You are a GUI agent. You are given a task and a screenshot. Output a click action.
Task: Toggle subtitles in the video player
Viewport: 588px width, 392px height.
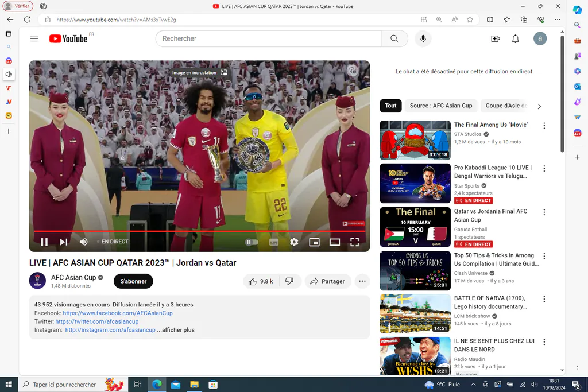click(274, 242)
